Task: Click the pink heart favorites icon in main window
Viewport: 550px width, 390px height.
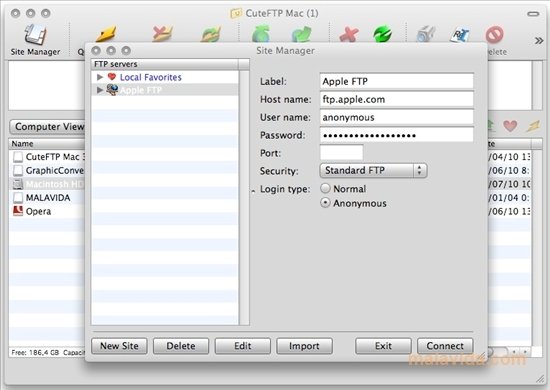Action: pyautogui.click(x=510, y=126)
